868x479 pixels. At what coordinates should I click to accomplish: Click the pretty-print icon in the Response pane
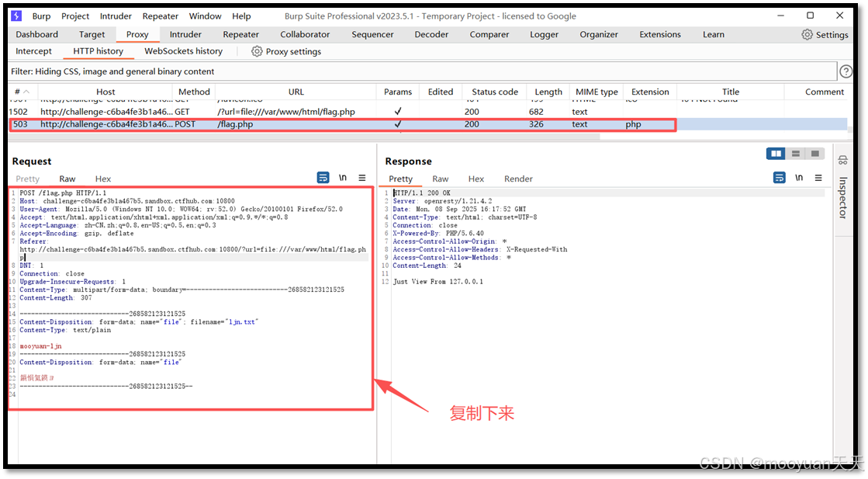coord(779,177)
